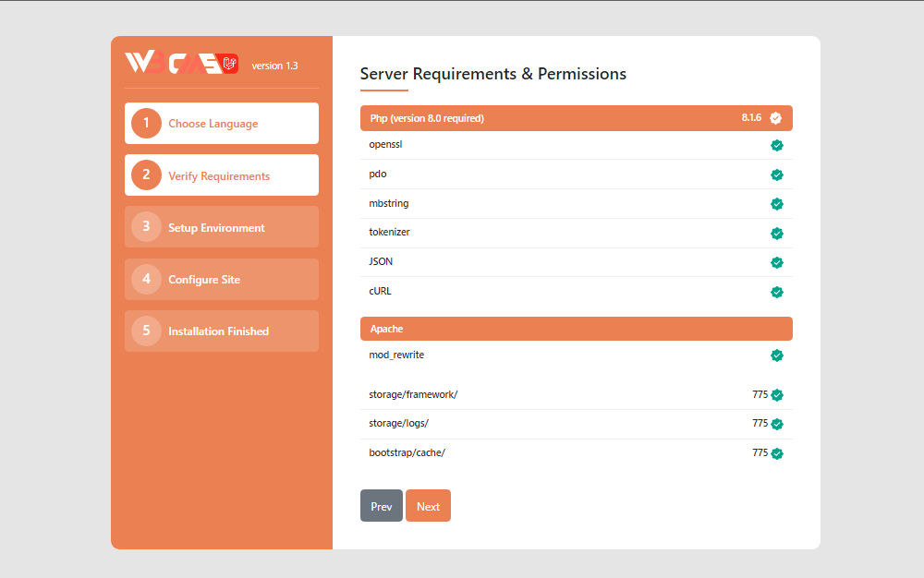Jump to Configure Site step
This screenshot has height=578, width=924.
[x=222, y=279]
